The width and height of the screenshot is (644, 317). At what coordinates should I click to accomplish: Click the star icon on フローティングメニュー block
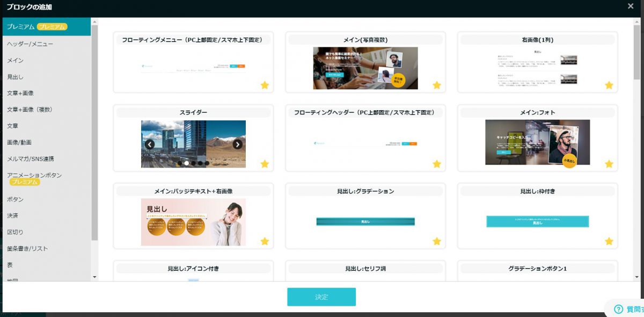[x=265, y=85]
